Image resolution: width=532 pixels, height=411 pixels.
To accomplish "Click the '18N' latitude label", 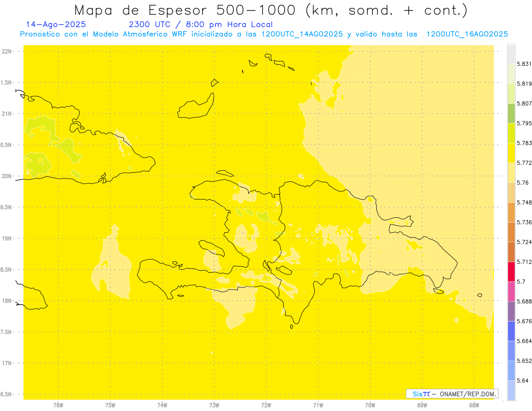I will (7, 301).
